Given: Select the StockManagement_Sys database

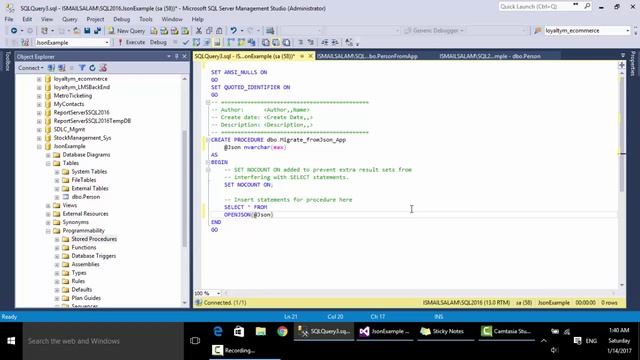Looking at the screenshot, I should tap(82, 138).
